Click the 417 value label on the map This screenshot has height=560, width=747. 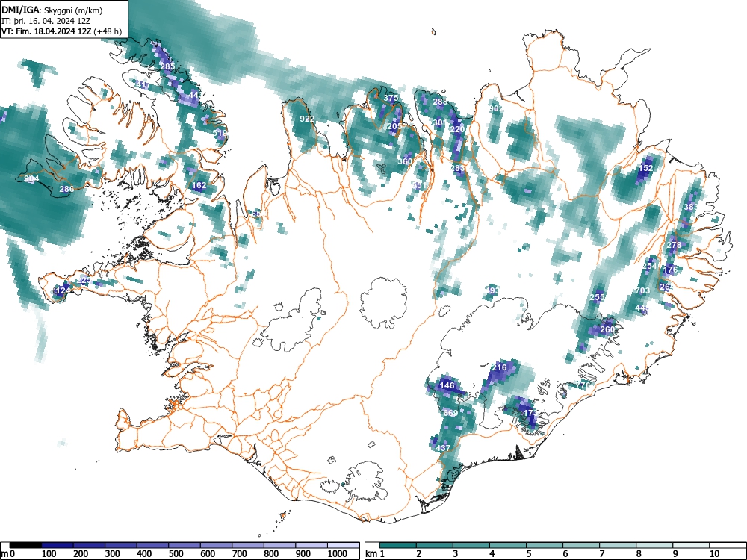(143, 85)
